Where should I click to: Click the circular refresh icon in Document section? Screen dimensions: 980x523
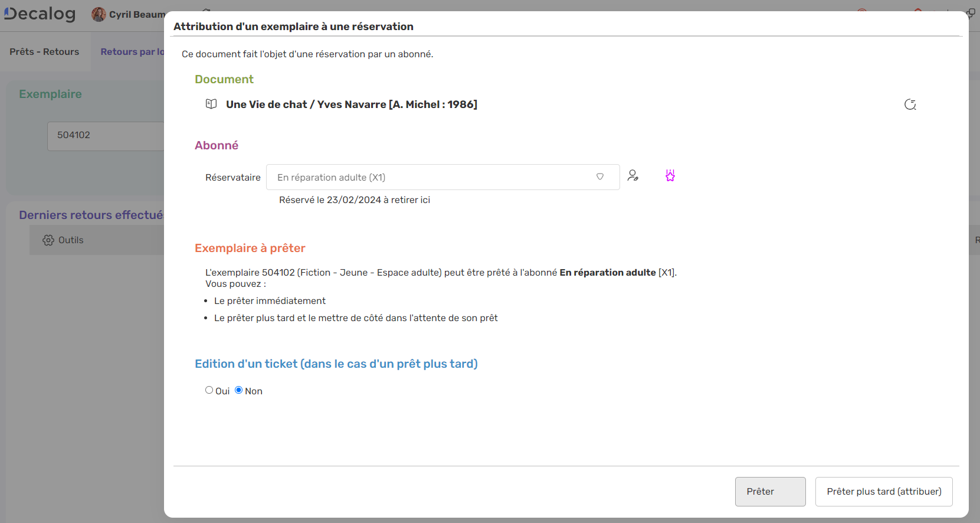(x=910, y=104)
